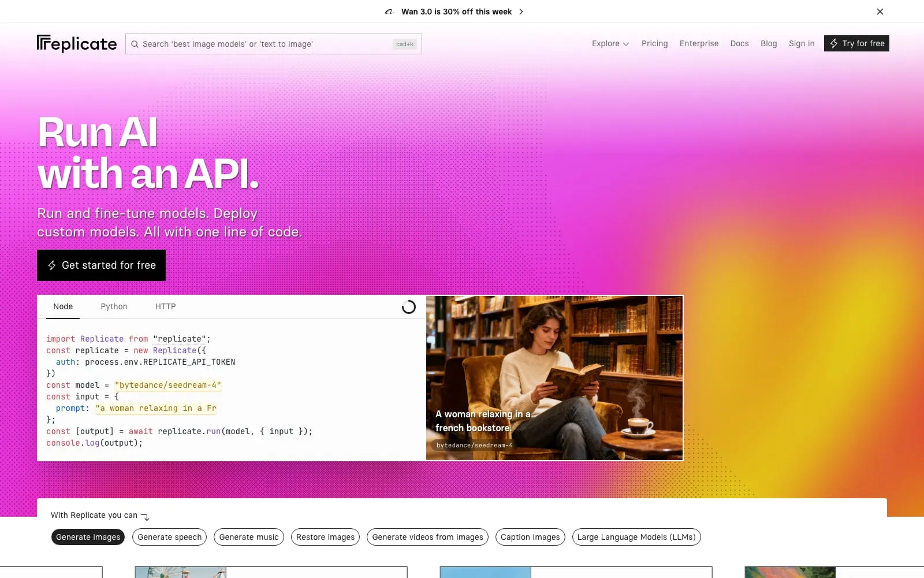Click the Try for free button
Viewport: 924px width, 578px height.
[x=856, y=43]
